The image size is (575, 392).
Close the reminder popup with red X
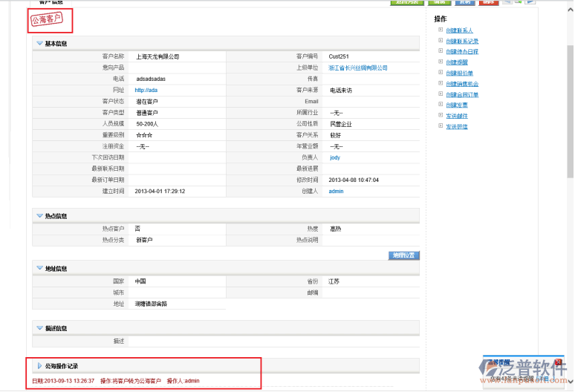[x=558, y=362]
